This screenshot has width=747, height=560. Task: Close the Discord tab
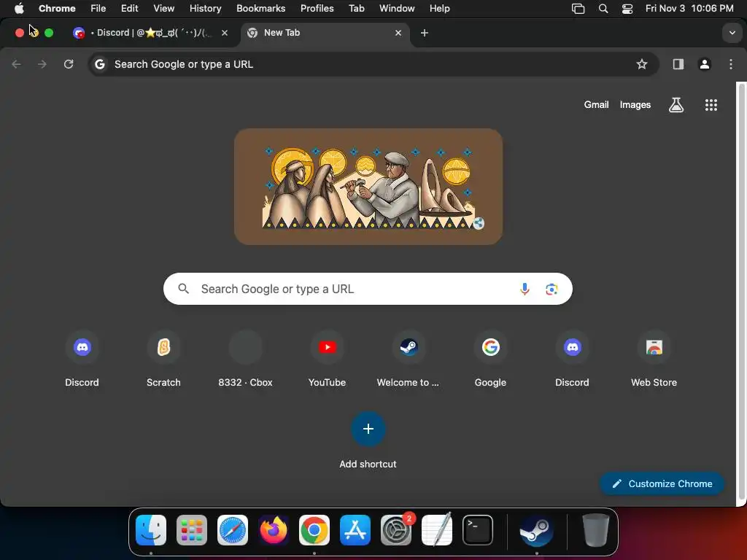(x=225, y=33)
